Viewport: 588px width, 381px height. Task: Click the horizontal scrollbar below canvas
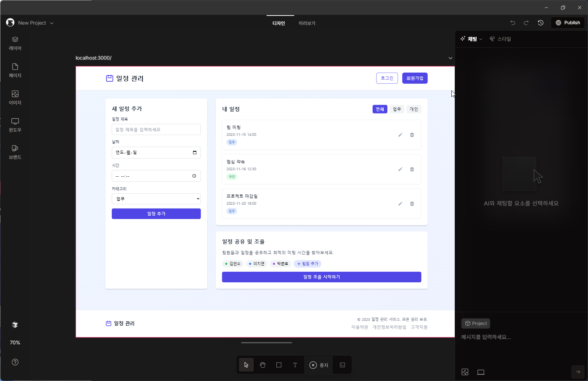coord(267,343)
